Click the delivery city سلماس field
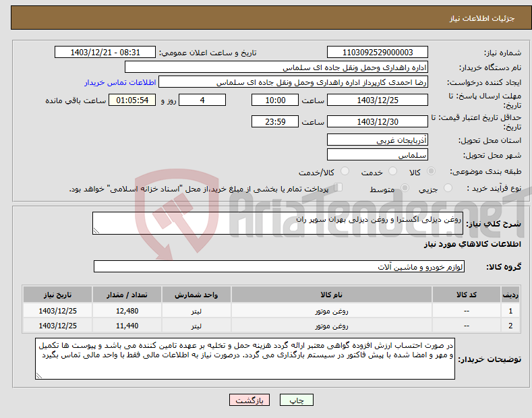This screenshot has width=532, height=418. pos(378,154)
